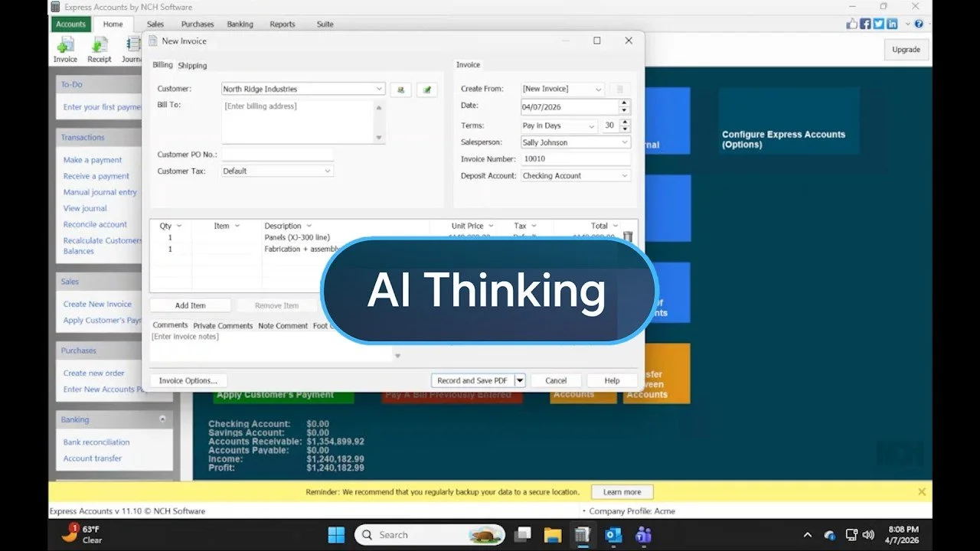Dismiss the yellow backup reminder bar

coord(922,492)
